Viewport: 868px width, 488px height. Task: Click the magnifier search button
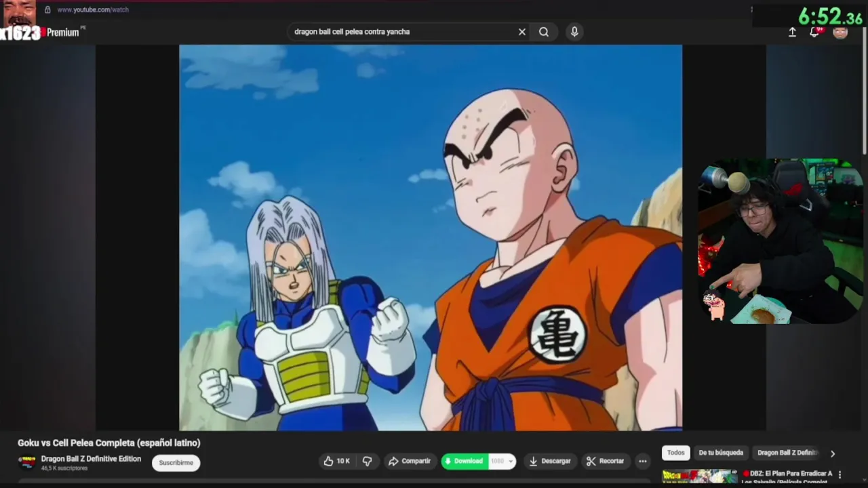(544, 32)
